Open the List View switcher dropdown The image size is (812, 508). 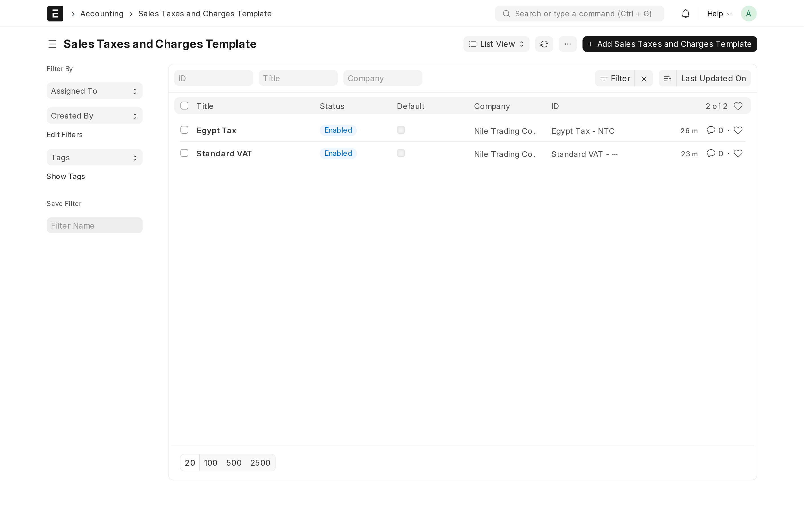coord(496,44)
